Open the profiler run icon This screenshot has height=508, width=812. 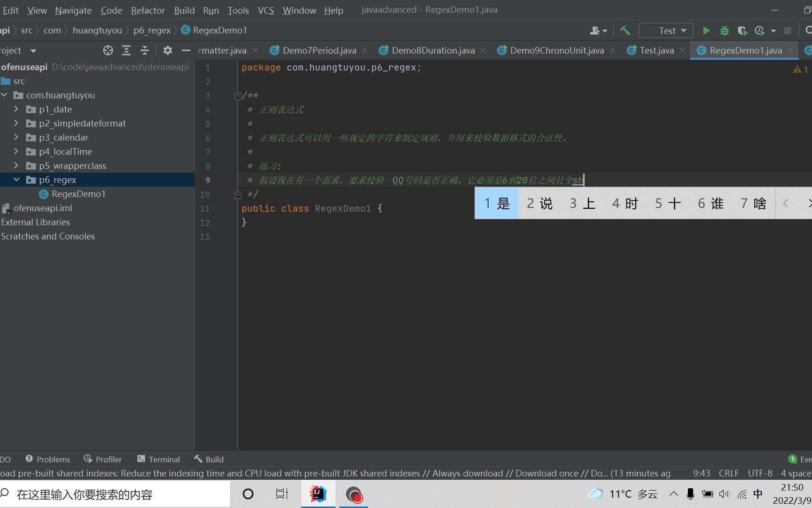click(760, 31)
